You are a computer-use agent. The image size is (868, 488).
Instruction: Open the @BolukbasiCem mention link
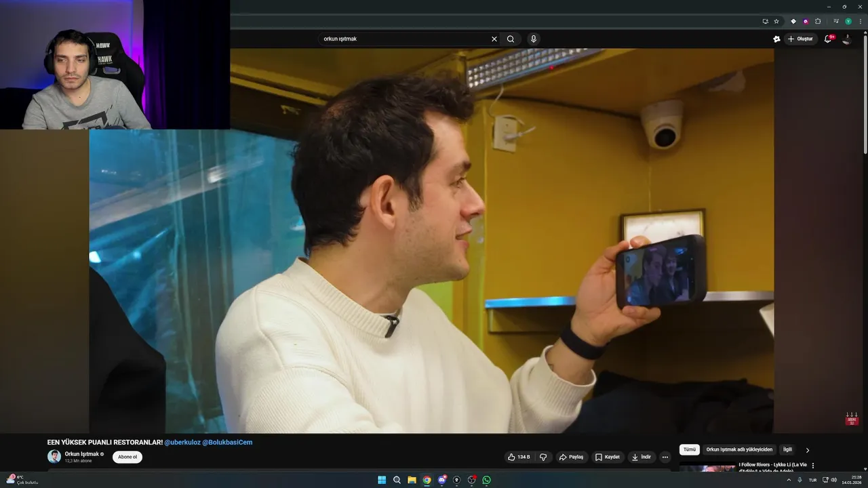coord(227,442)
